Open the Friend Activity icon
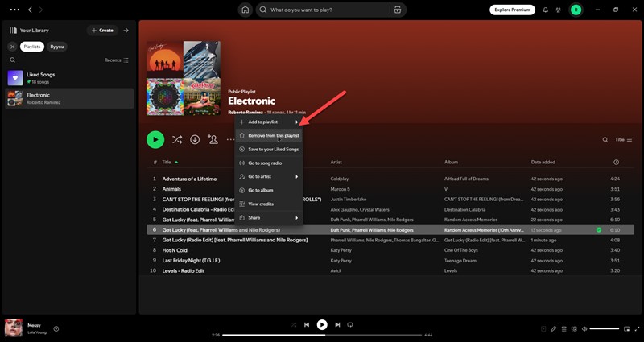The width and height of the screenshot is (644, 342). 558,10
